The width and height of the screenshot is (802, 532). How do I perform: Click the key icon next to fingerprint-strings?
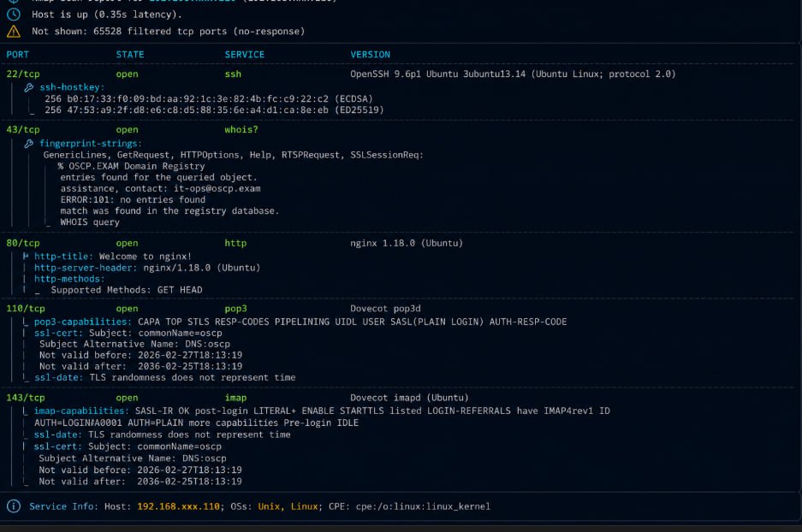(x=29, y=144)
